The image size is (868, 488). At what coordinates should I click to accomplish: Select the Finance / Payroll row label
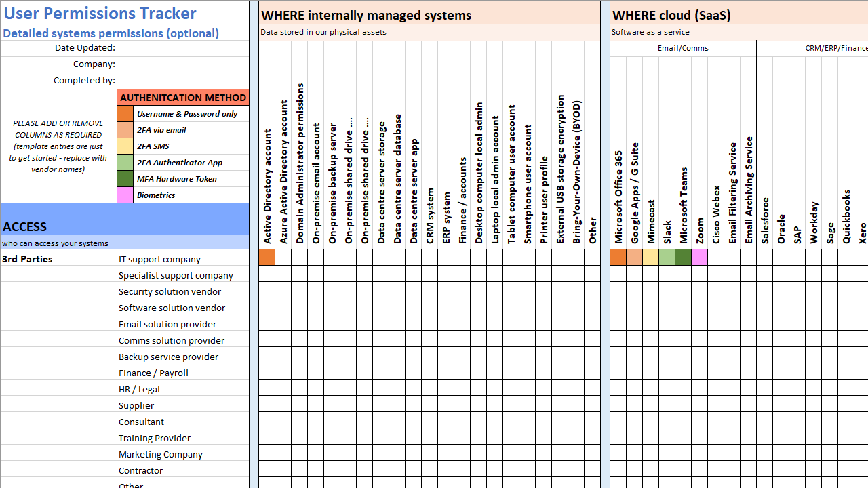pyautogui.click(x=154, y=373)
